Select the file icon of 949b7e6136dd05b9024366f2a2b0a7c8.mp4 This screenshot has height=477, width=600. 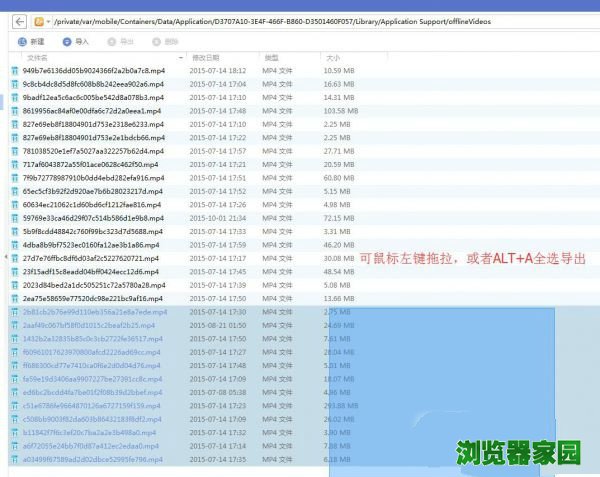pyautogui.click(x=15, y=71)
